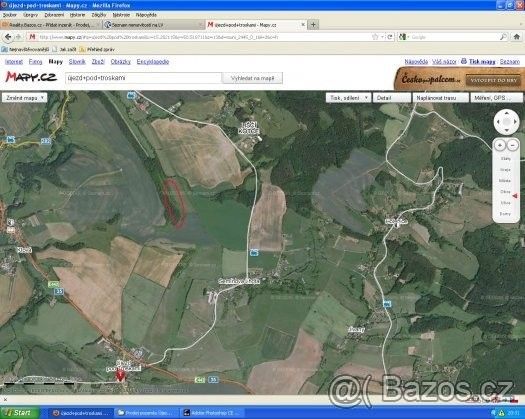Click the Váš názor link
This screenshot has height=419, width=525.
click(444, 62)
